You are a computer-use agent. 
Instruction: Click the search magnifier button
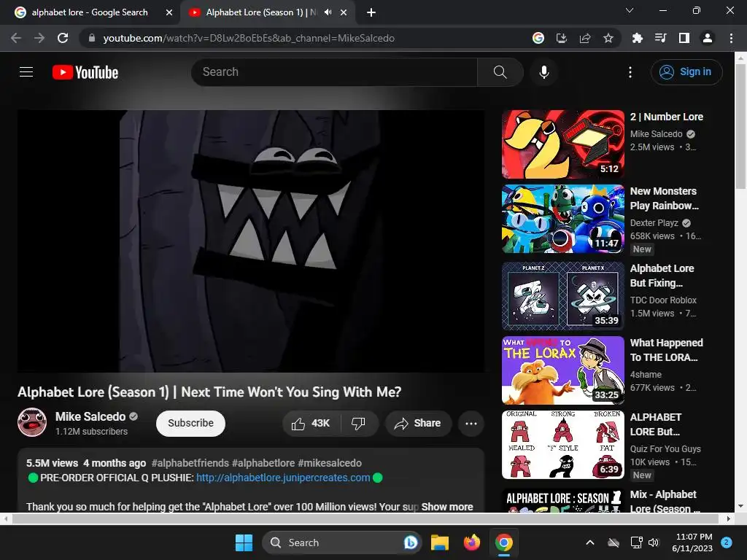[x=500, y=72]
